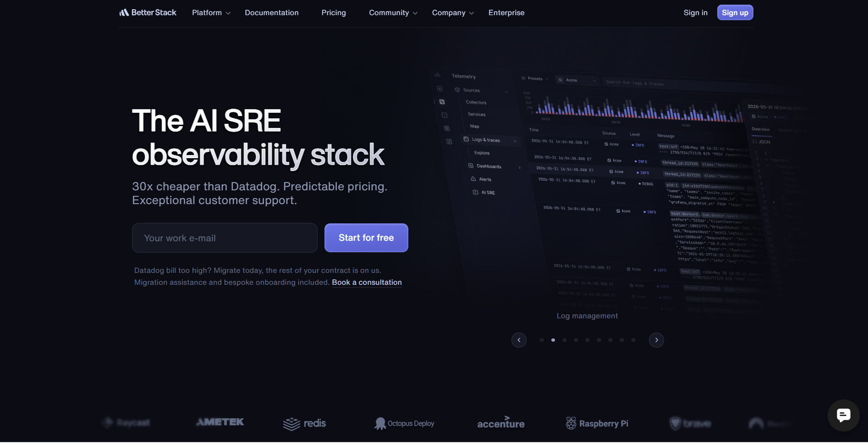
Task: Focus the work e-mail input field
Action: (225, 238)
